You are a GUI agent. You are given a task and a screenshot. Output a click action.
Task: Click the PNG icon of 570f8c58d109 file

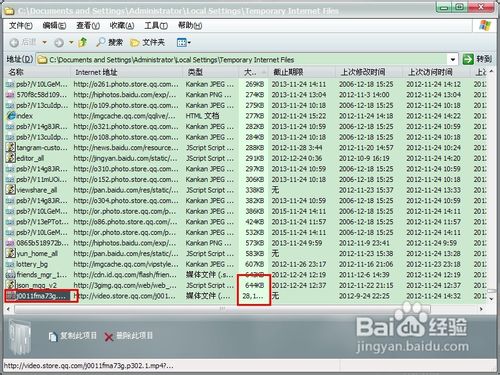pyautogui.click(x=11, y=95)
